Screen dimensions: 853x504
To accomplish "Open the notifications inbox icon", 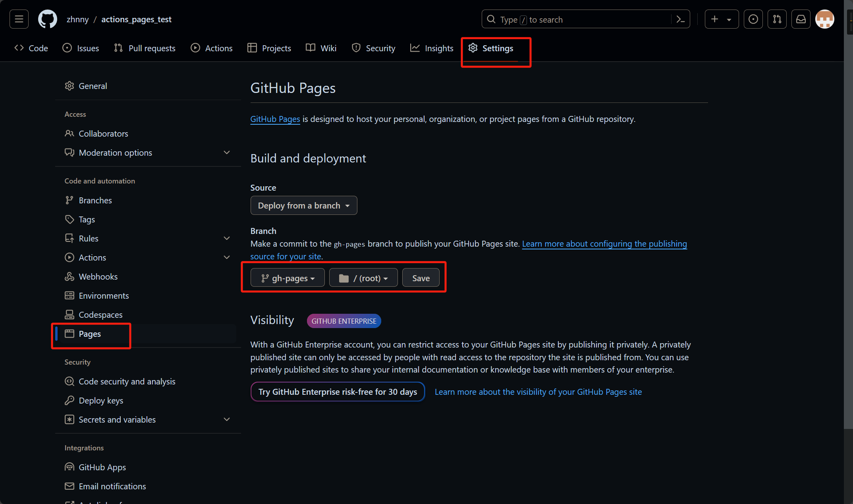I will (x=801, y=19).
